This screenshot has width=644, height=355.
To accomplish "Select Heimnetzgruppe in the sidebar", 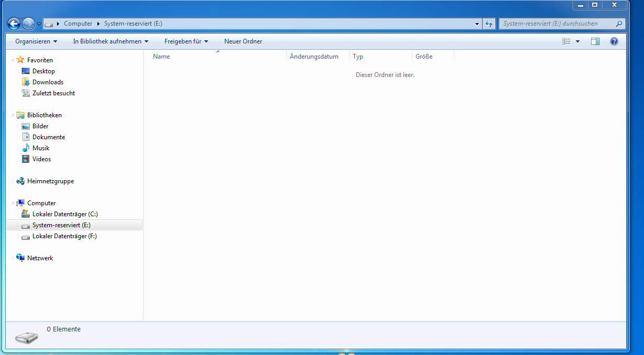I will pos(51,181).
